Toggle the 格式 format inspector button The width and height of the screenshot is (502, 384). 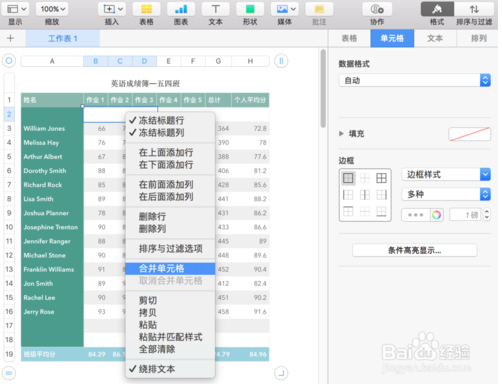(x=437, y=9)
